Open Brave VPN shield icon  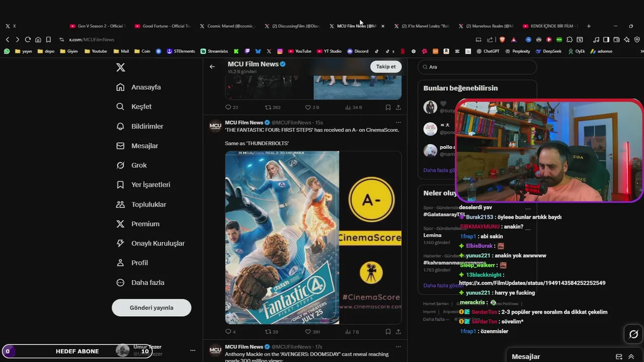click(x=637, y=40)
